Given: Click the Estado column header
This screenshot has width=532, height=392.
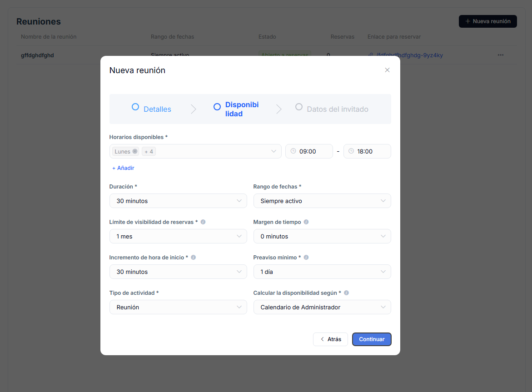Looking at the screenshot, I should click(x=267, y=37).
